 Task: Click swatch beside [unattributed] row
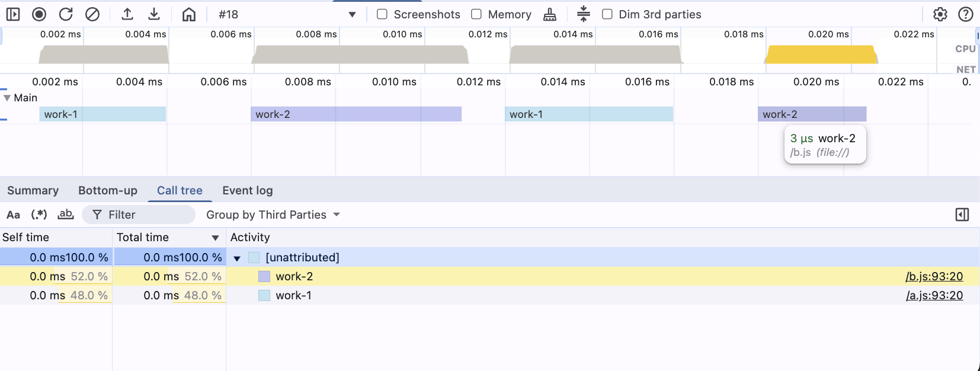(254, 257)
